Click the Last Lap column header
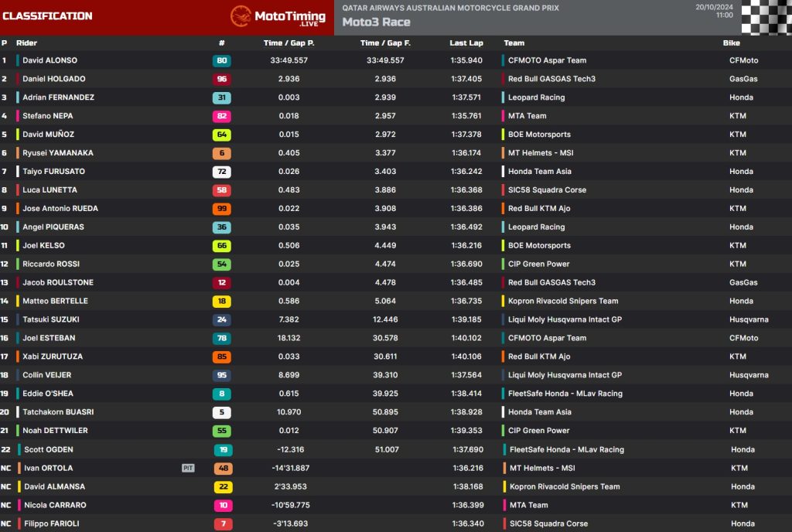 tap(466, 43)
